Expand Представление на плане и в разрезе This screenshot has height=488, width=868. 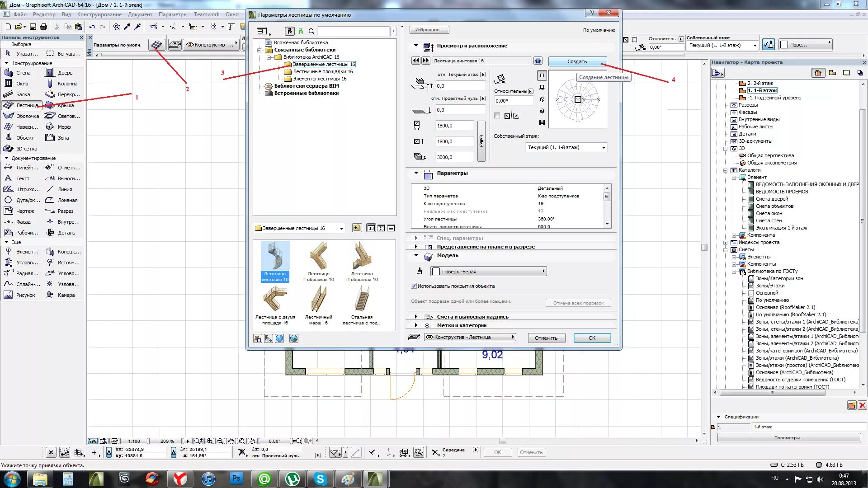pyautogui.click(x=416, y=247)
